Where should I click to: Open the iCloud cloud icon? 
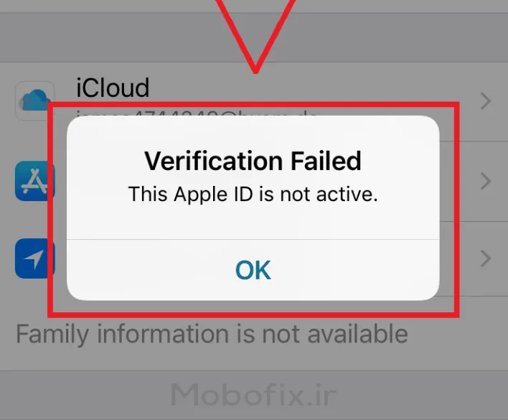34,101
